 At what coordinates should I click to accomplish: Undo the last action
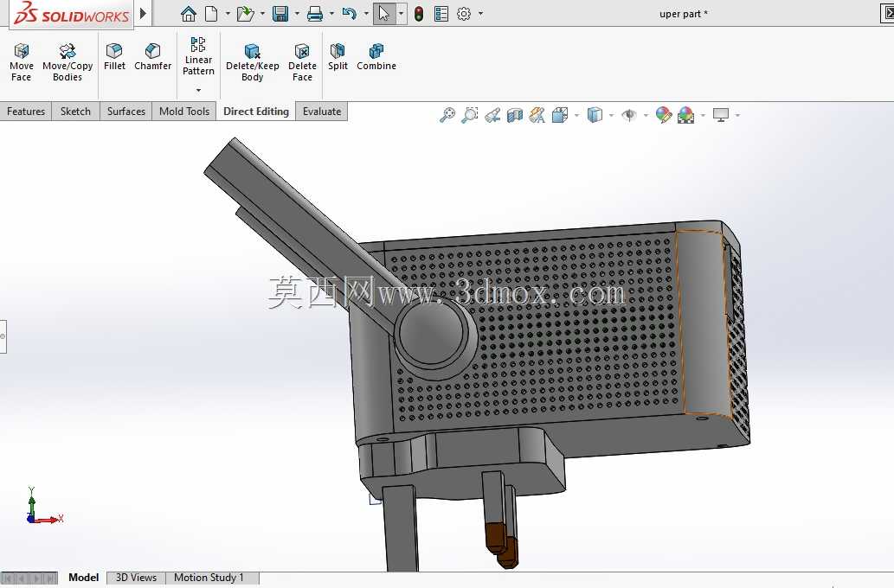(x=349, y=14)
